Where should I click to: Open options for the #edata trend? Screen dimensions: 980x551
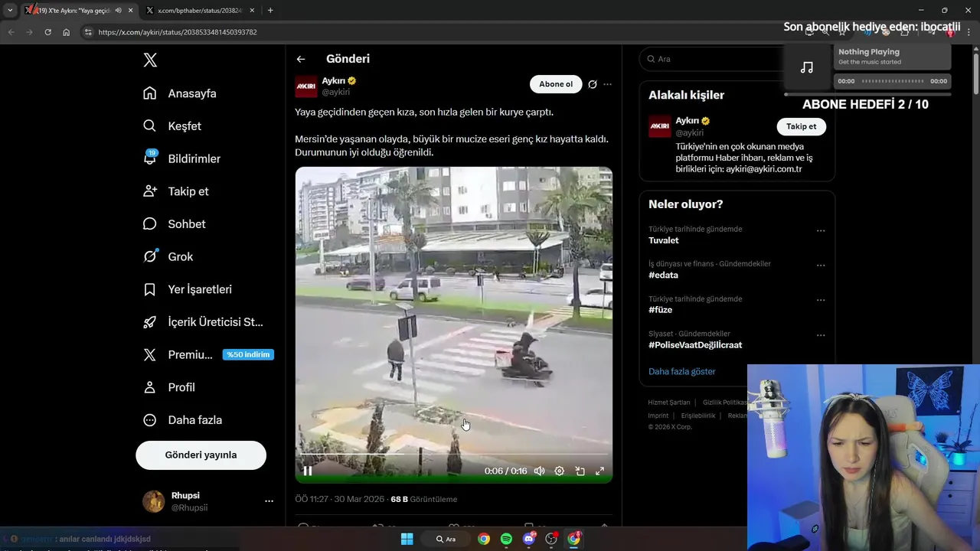point(821,266)
